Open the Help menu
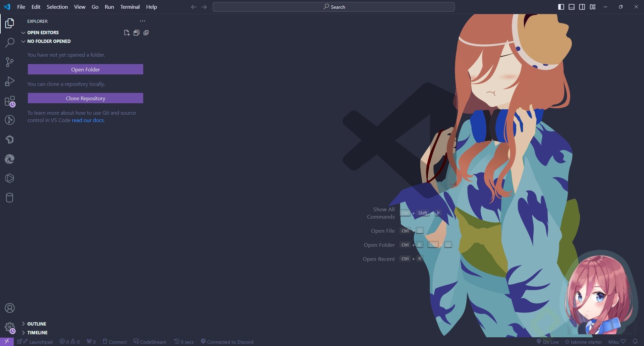Image resolution: width=644 pixels, height=346 pixels. click(151, 7)
